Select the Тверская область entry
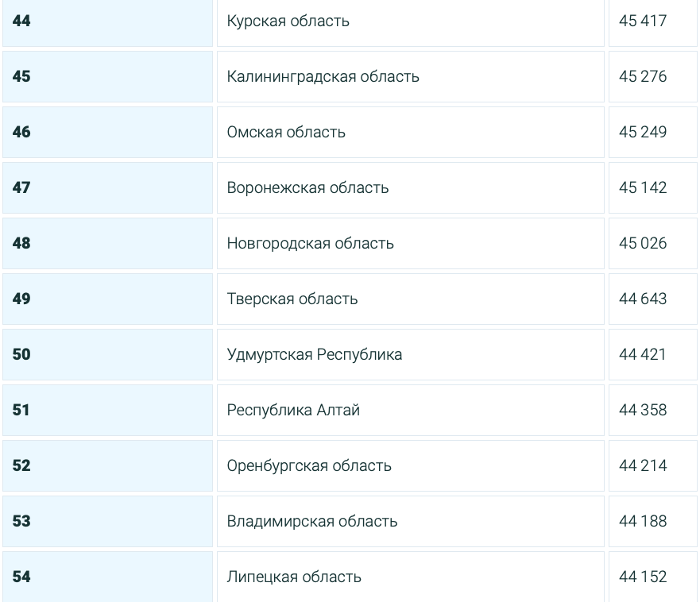This screenshot has width=700, height=602. (x=292, y=299)
